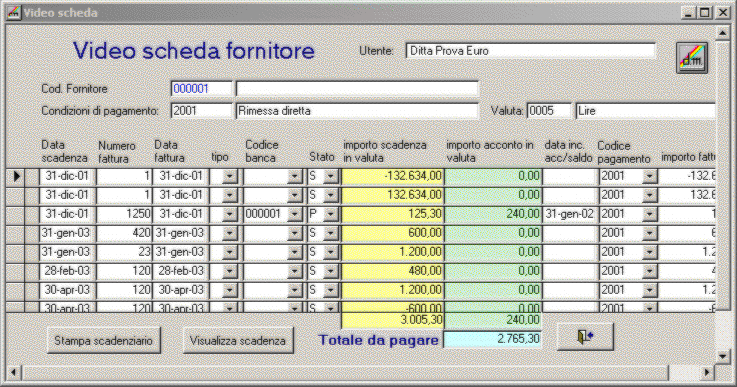The width and height of the screenshot is (737, 387).
Task: Click the importo scadenza cell 125,30
Action: tap(392, 214)
